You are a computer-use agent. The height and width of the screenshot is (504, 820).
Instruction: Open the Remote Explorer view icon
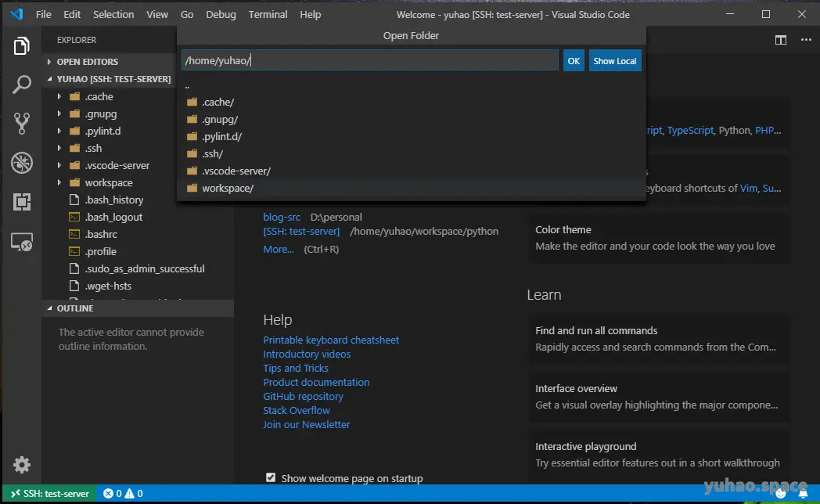21,242
